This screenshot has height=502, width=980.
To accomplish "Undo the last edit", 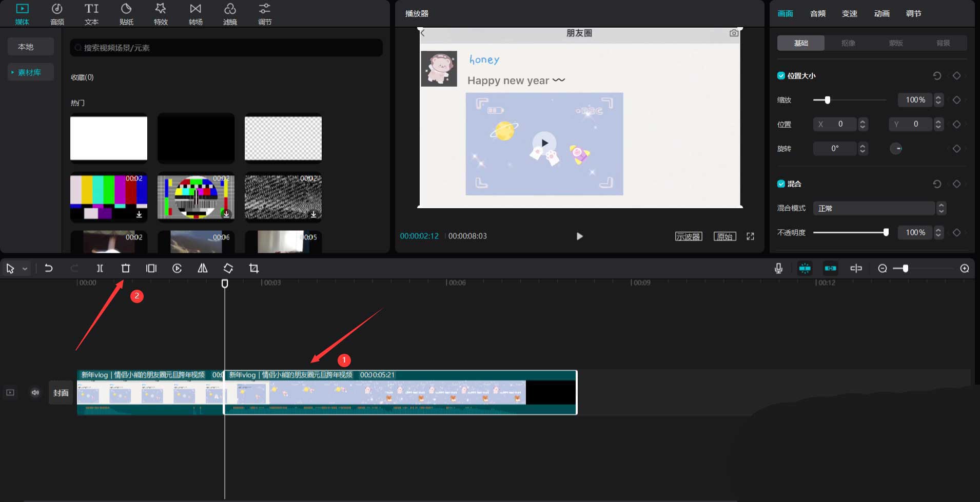I will 49,268.
